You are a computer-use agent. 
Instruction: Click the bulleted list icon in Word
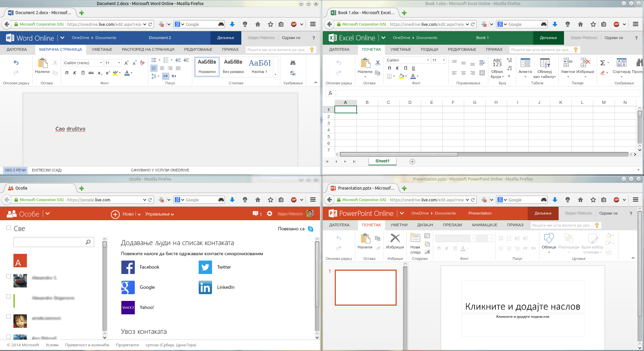(x=154, y=60)
